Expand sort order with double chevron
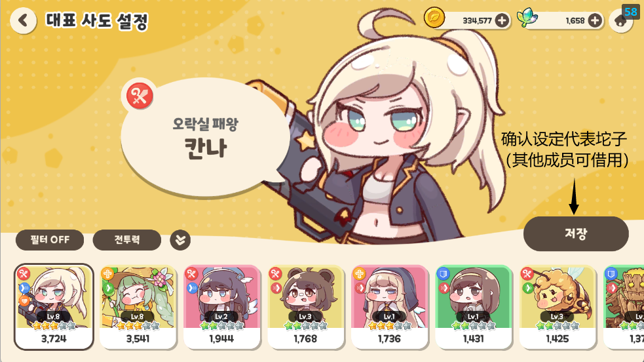This screenshot has width=644, height=362. point(180,240)
